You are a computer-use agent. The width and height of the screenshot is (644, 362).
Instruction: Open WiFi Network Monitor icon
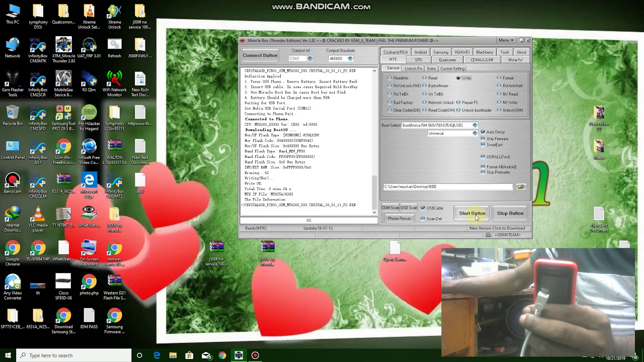[114, 83]
